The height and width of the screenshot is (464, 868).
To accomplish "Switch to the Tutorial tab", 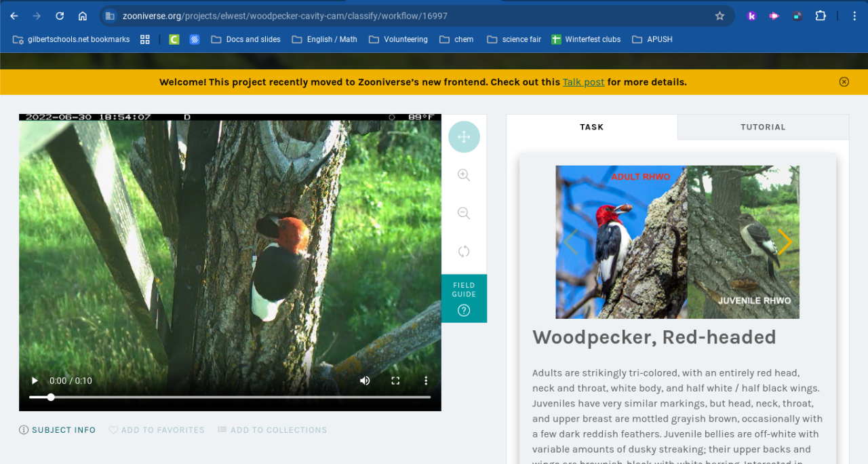I will pyautogui.click(x=763, y=127).
